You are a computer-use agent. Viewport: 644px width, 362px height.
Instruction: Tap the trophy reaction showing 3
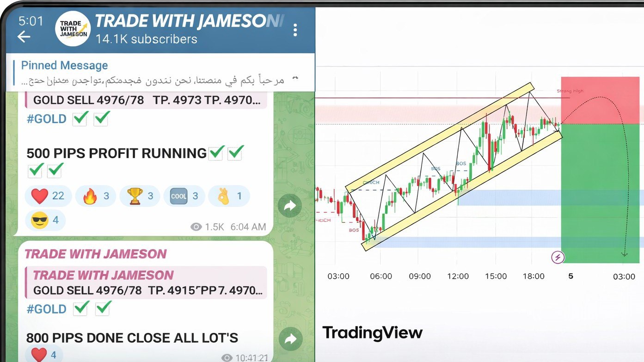[140, 196]
